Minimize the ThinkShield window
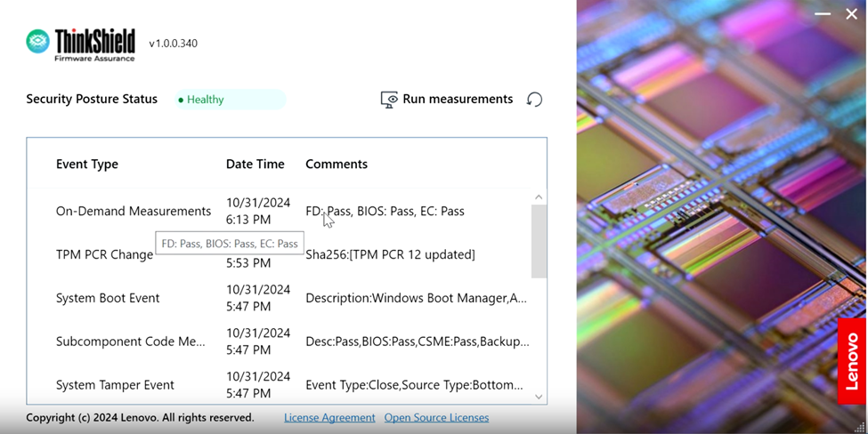868x434 pixels. (823, 14)
